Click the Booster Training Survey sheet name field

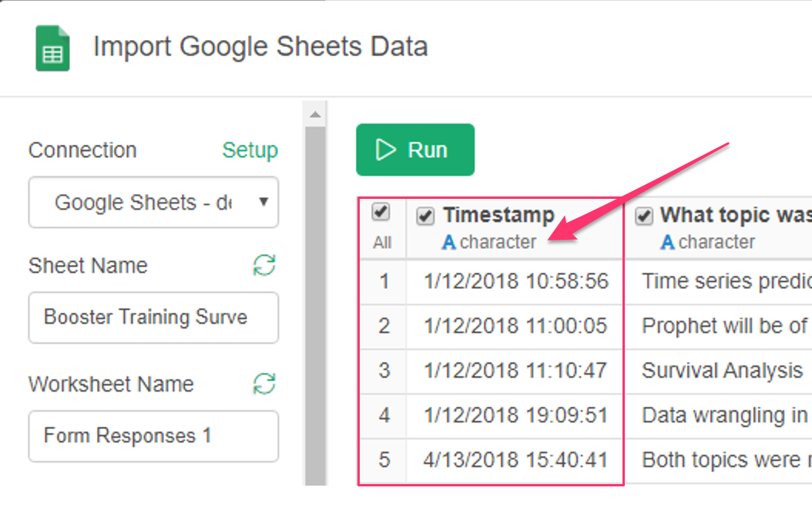tap(153, 318)
